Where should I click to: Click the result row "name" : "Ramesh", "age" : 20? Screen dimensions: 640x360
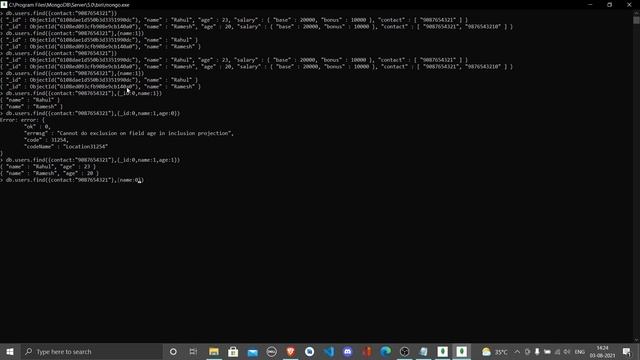pyautogui.click(x=49, y=173)
